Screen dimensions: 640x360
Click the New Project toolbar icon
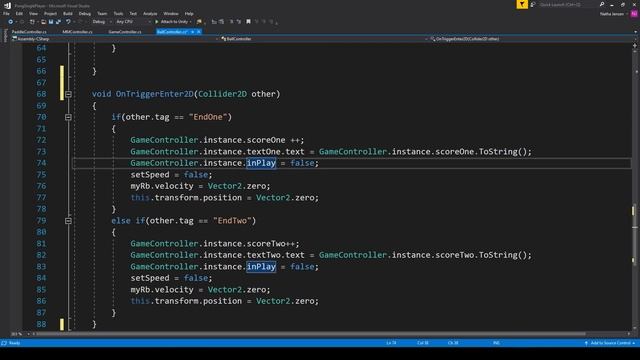tap(32, 22)
